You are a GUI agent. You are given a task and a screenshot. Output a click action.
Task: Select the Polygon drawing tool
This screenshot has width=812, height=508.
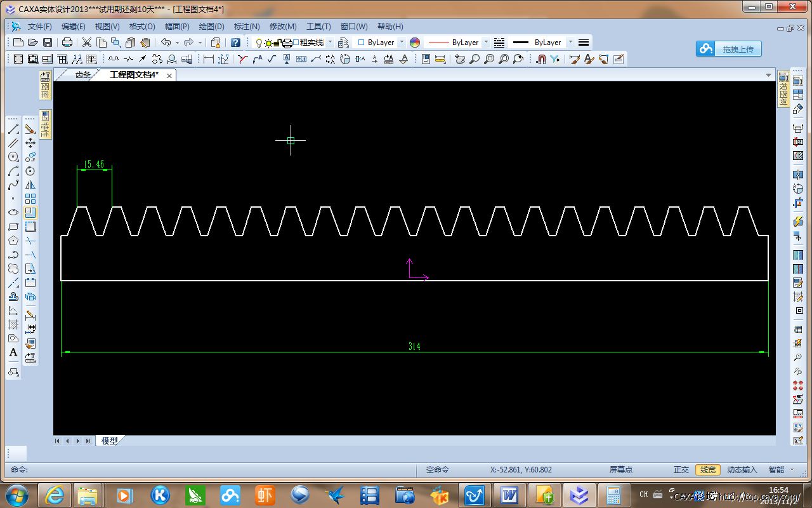13,241
